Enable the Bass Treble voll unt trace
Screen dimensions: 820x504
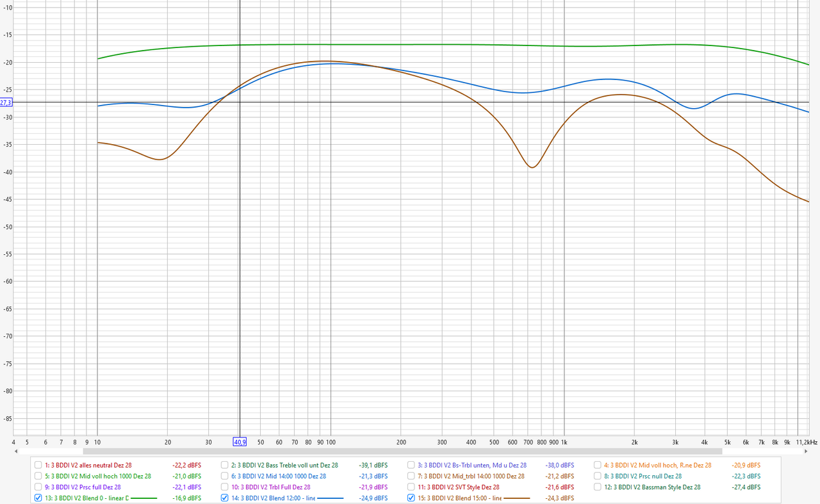pos(225,466)
